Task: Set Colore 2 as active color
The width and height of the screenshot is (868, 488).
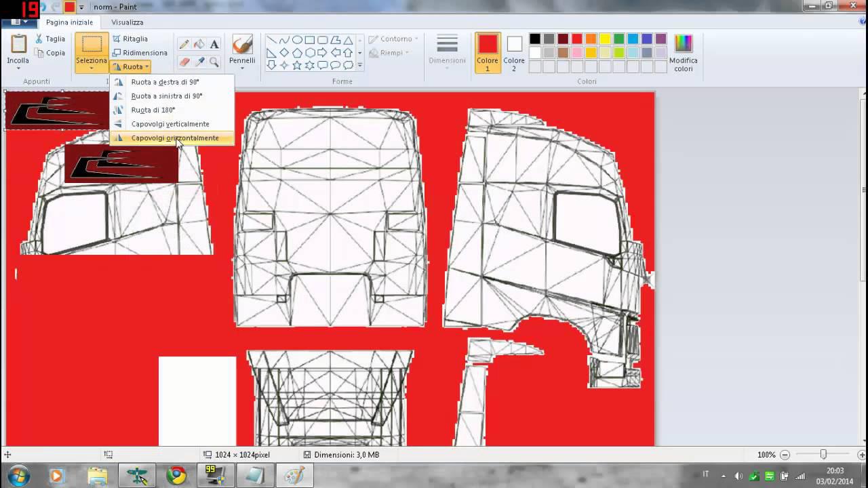Action: 514,52
